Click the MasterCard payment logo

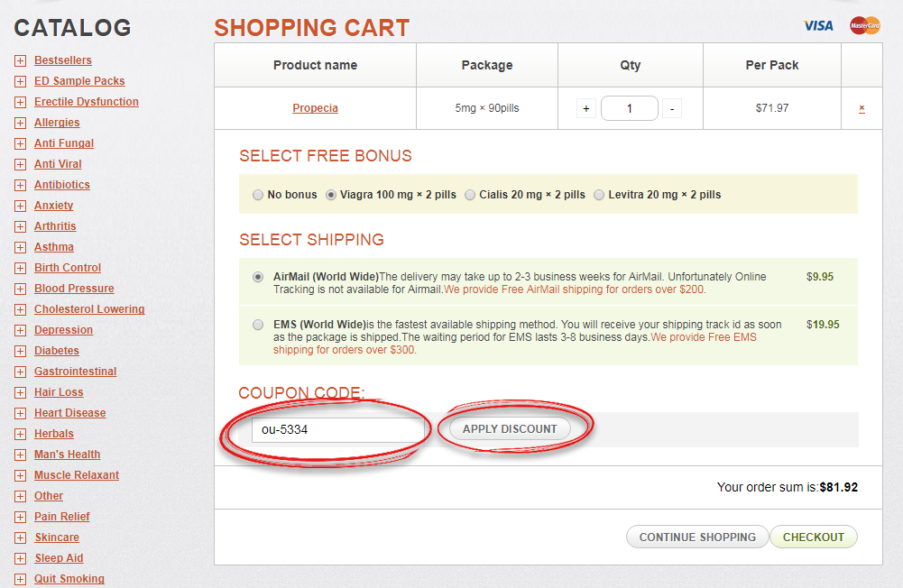click(864, 25)
